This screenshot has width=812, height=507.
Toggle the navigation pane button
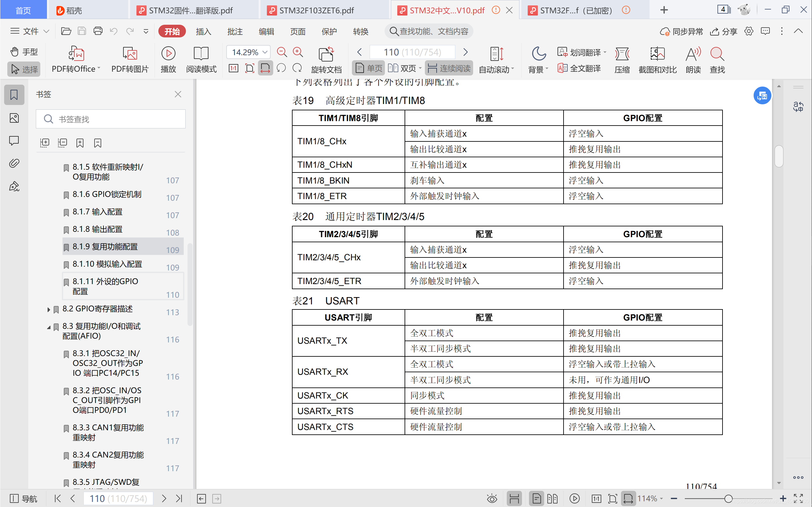23,499
